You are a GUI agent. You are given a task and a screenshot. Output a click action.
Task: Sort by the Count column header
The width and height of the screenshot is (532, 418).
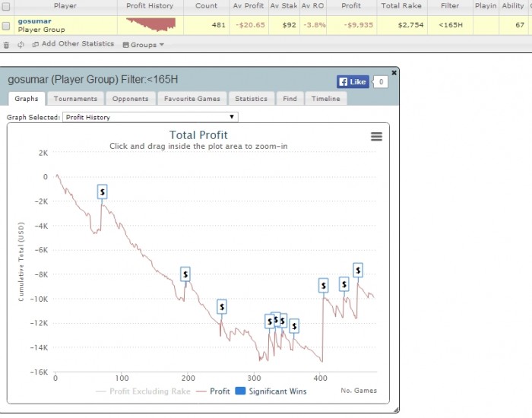pos(206,6)
